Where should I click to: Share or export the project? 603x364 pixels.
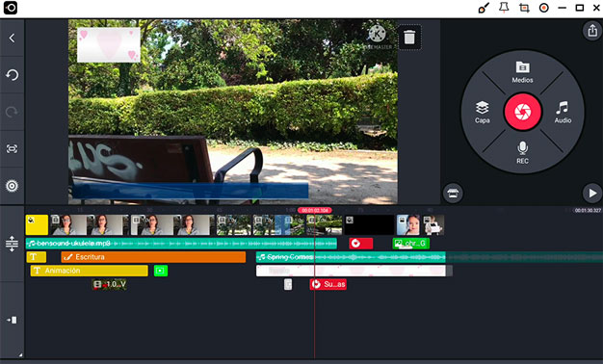click(592, 30)
